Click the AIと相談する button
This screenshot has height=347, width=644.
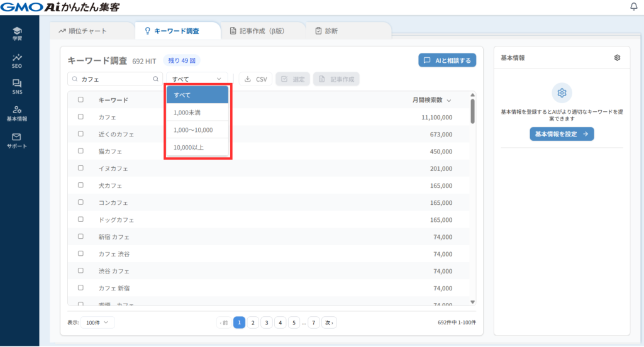(447, 61)
